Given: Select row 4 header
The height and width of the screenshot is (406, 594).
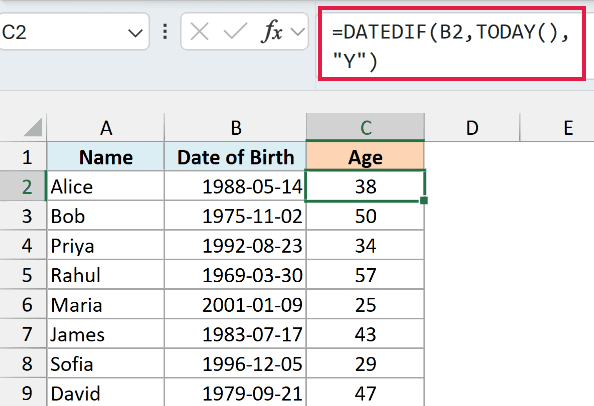Looking at the screenshot, I should coord(23,245).
